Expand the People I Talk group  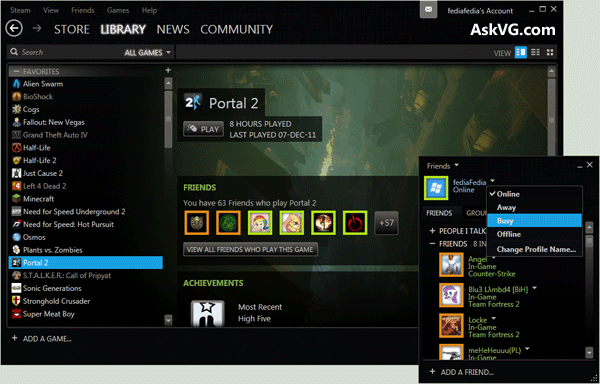[432, 231]
